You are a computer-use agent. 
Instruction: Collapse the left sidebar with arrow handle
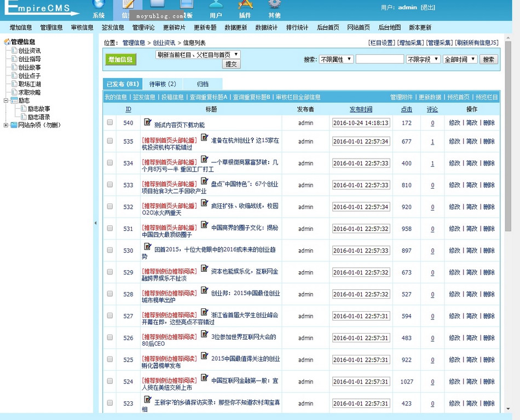(95, 223)
